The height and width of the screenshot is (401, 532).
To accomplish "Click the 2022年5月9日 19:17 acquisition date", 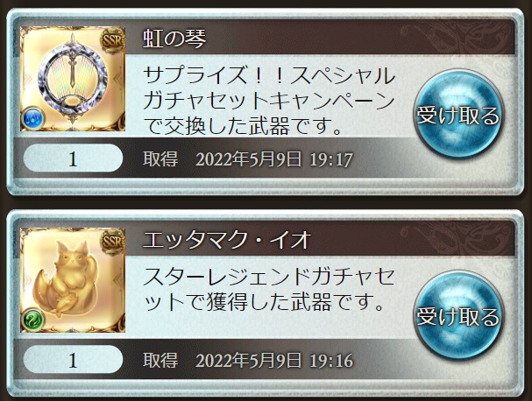I will click(x=274, y=159).
